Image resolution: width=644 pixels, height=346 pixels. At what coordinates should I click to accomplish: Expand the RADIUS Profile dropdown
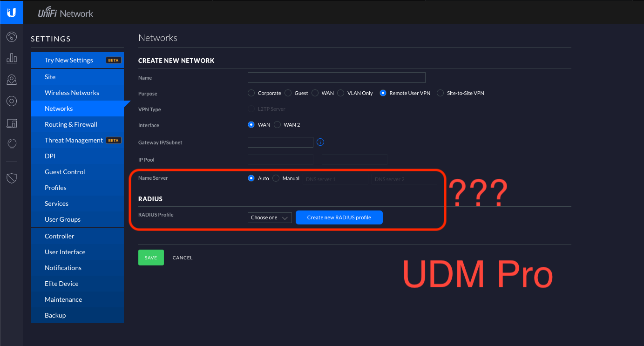pyautogui.click(x=270, y=217)
